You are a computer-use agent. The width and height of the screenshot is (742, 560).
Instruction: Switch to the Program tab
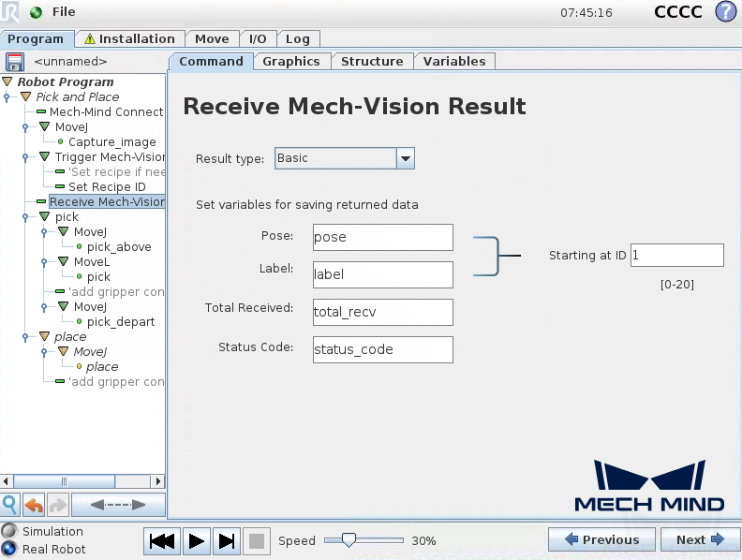(36, 38)
